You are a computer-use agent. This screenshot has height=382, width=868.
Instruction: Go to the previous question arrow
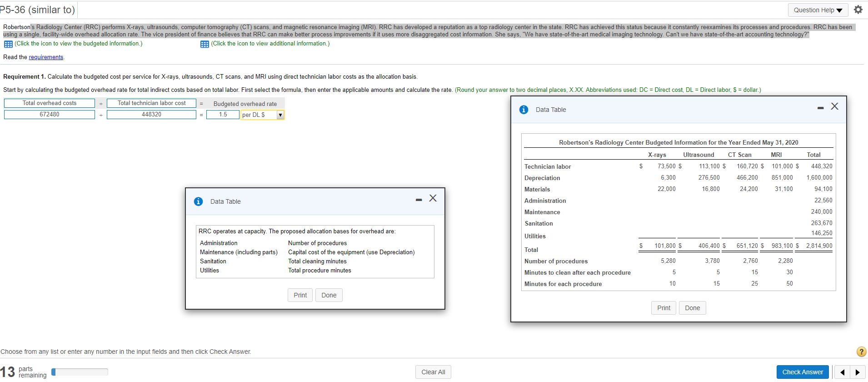click(842, 372)
